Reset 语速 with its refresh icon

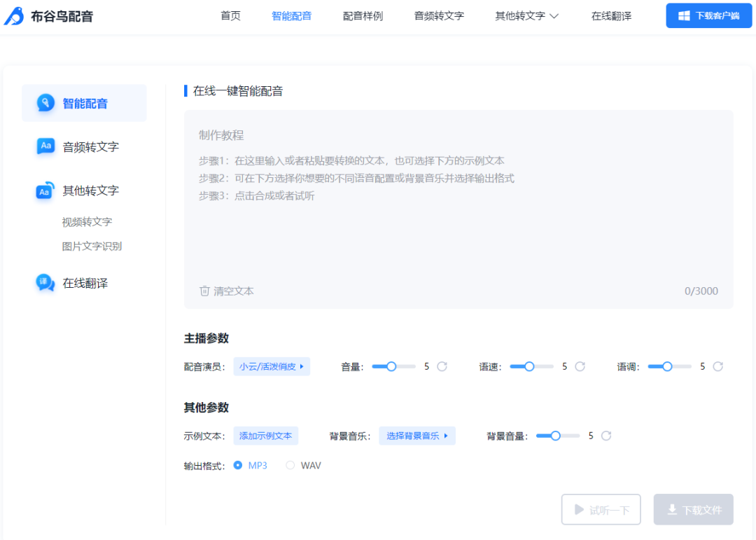coord(580,367)
